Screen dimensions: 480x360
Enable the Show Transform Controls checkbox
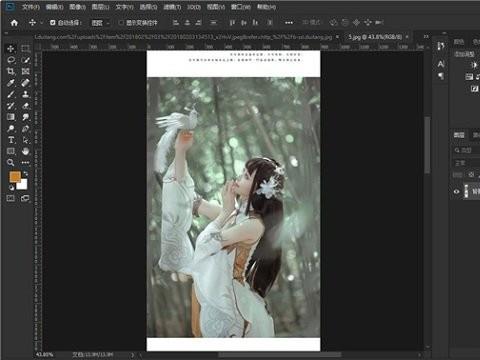pos(121,23)
